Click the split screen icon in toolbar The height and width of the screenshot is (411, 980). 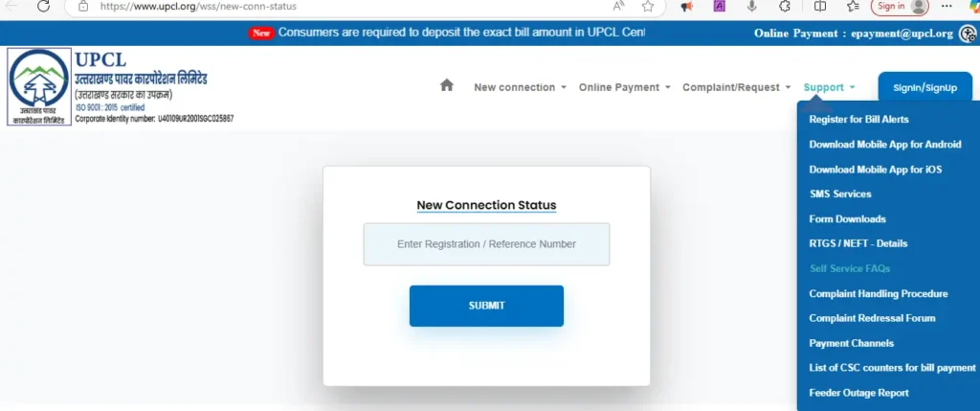[x=820, y=7]
